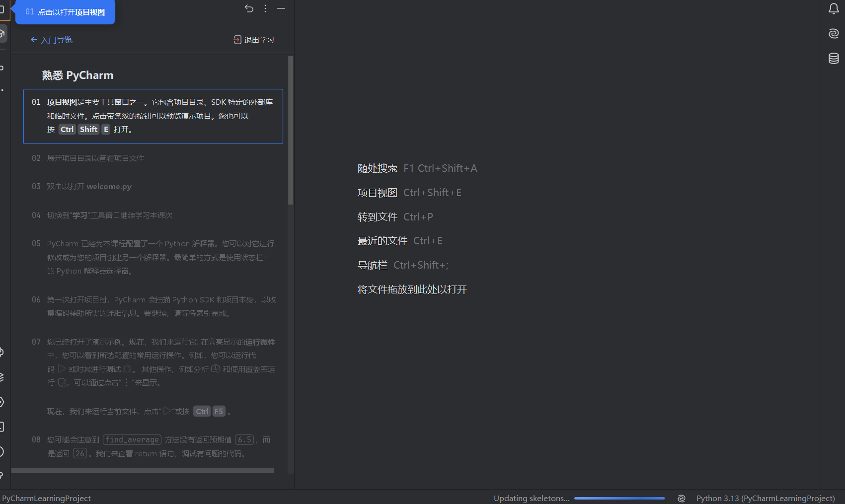The image size is (845, 504).
Task: Click the restart lesson undo arrow icon
Action: pos(249,8)
